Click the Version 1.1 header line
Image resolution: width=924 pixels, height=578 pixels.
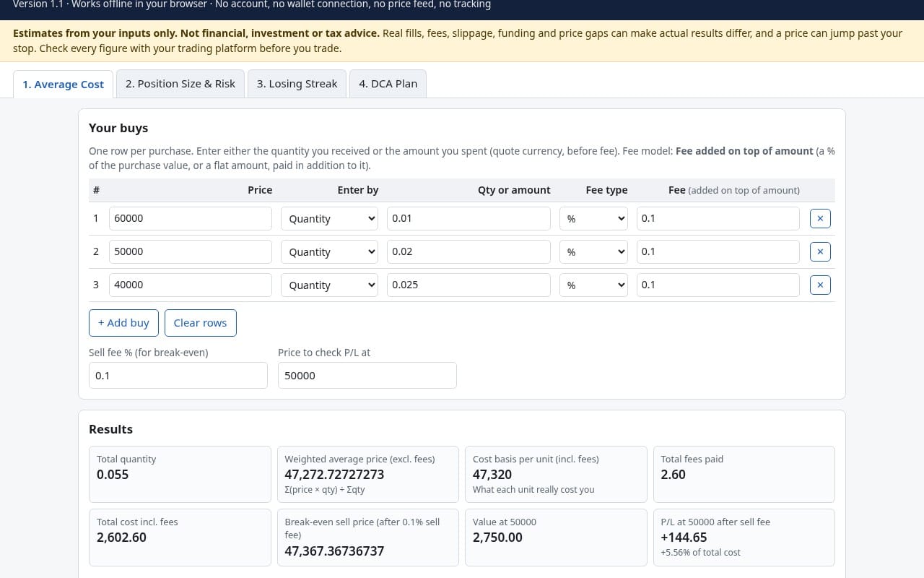coord(252,4)
